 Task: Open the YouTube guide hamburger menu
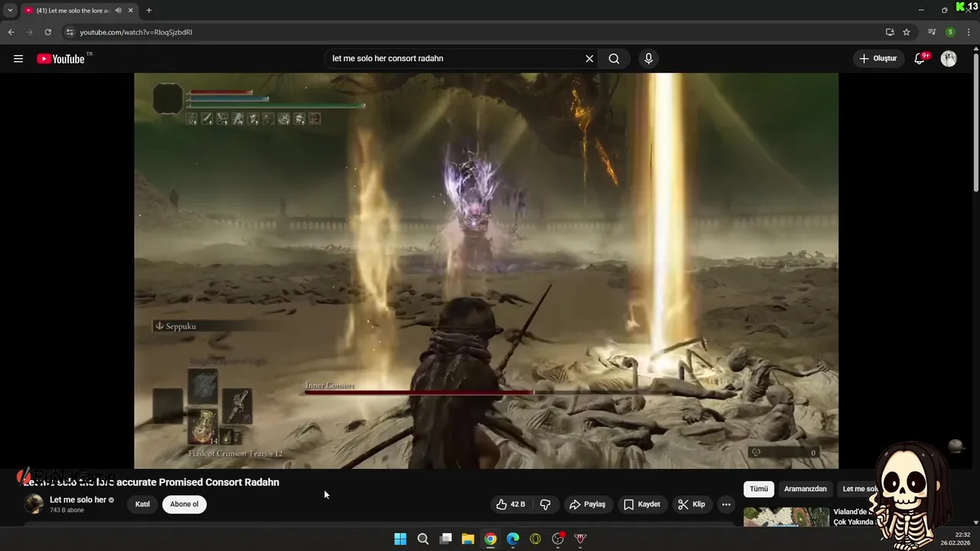pos(18,59)
